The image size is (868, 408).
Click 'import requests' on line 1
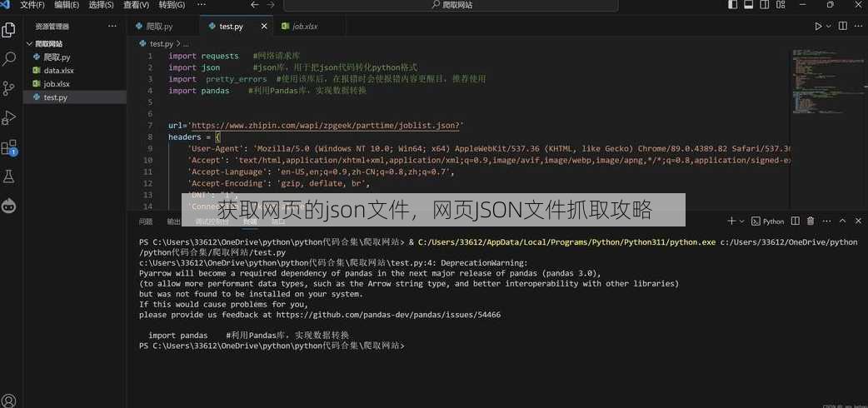(203, 56)
